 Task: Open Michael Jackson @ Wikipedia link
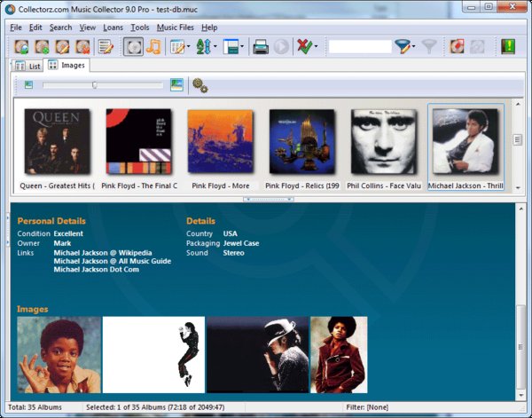click(103, 253)
